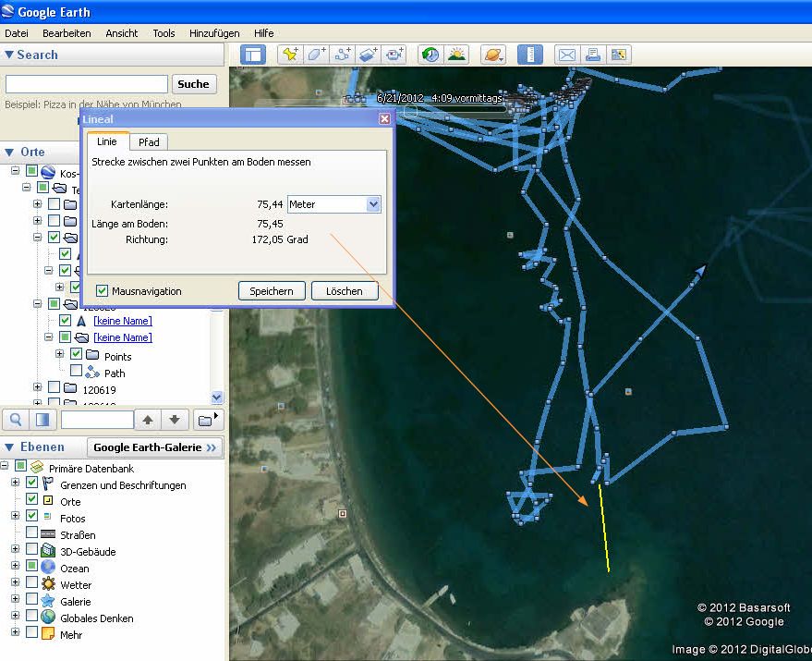The width and height of the screenshot is (812, 661).
Task: Click the email envelope toolbar icon
Action: point(566,55)
